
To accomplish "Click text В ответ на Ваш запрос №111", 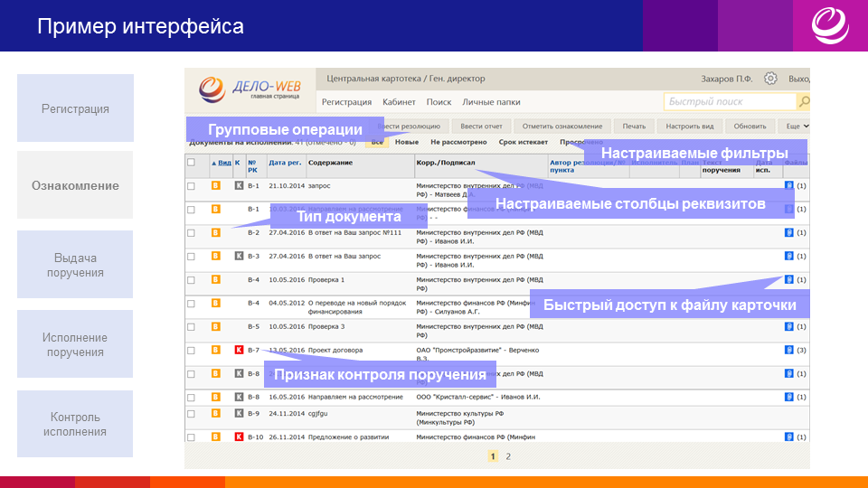I will 354,233.
